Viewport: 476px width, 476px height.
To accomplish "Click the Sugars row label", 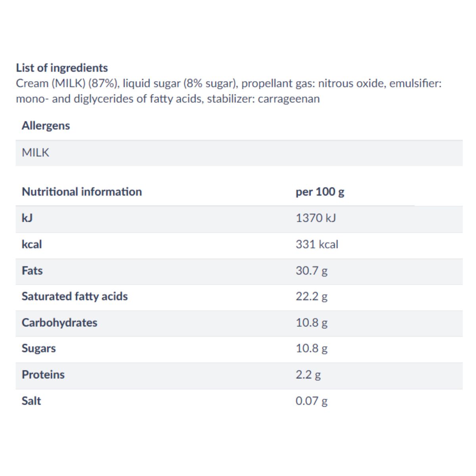I will click(x=39, y=349).
